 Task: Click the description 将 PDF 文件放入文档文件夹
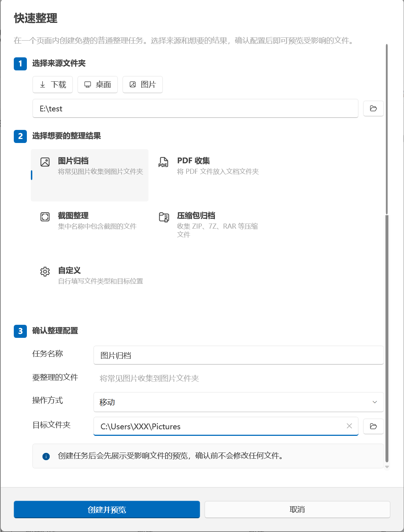coord(218,171)
